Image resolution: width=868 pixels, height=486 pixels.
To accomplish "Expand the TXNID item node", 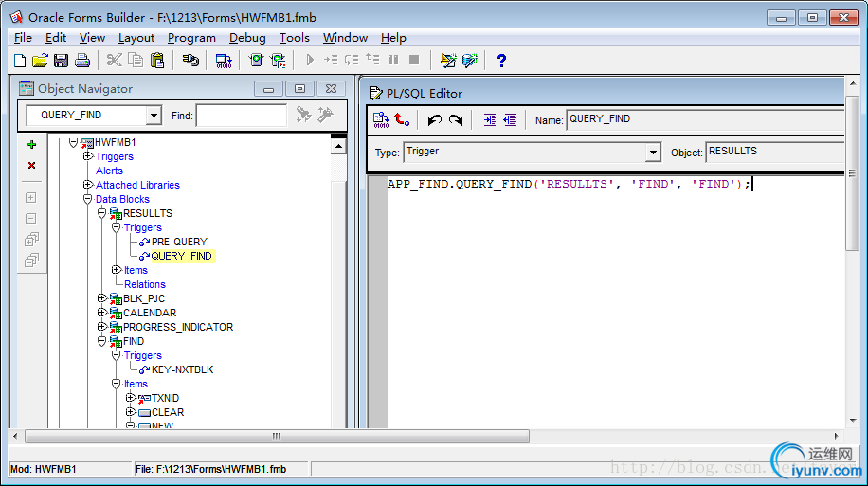I will pos(130,398).
